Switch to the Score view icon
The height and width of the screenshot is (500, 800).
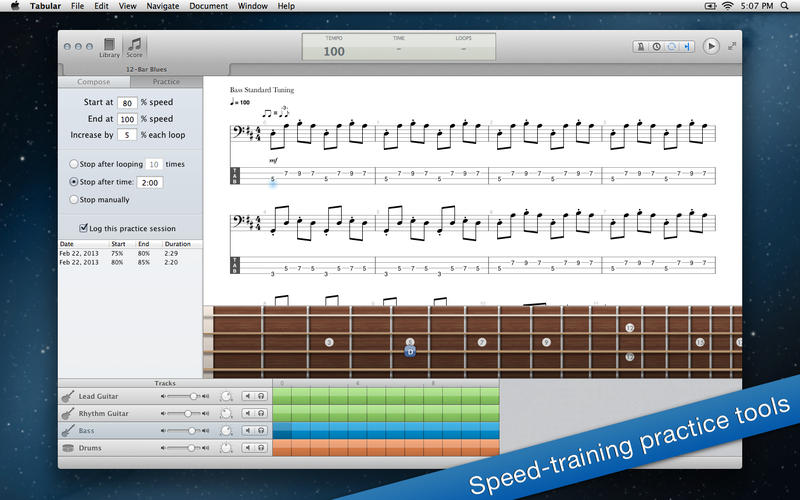coord(134,46)
